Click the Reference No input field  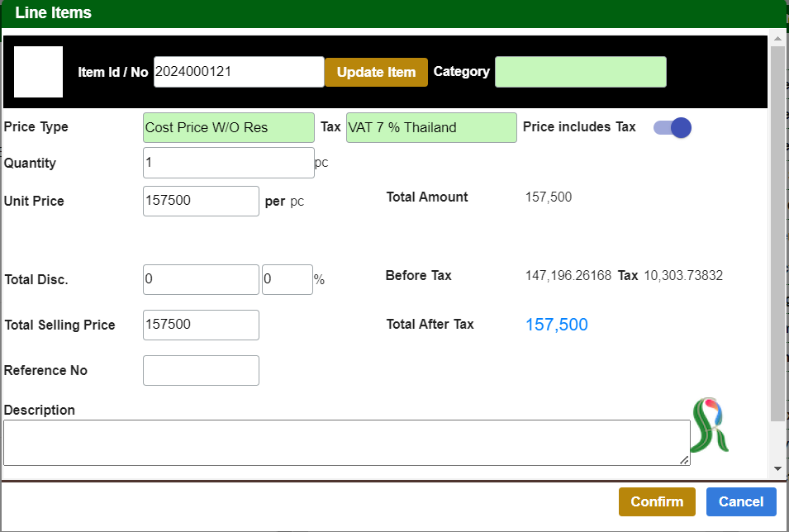(x=201, y=370)
